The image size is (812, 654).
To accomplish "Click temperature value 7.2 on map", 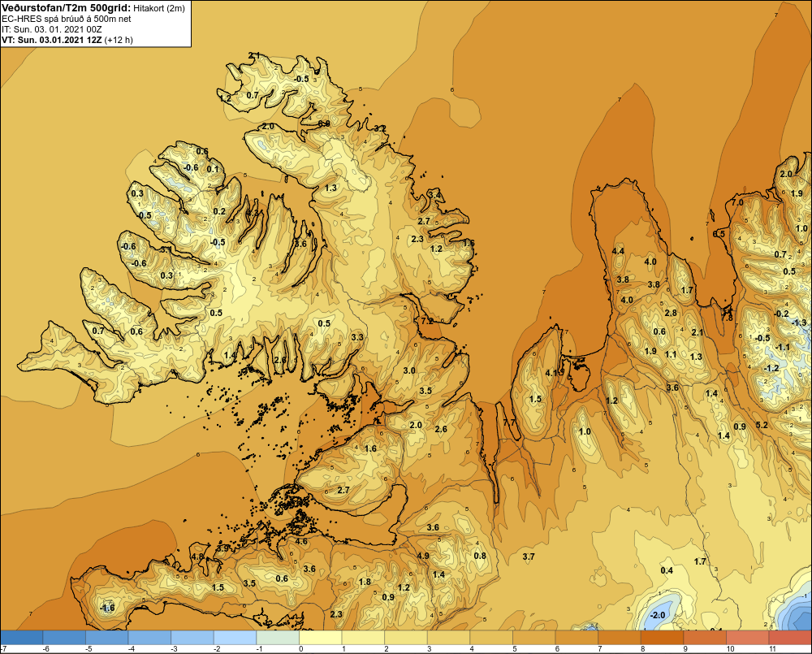I will 427,321.
